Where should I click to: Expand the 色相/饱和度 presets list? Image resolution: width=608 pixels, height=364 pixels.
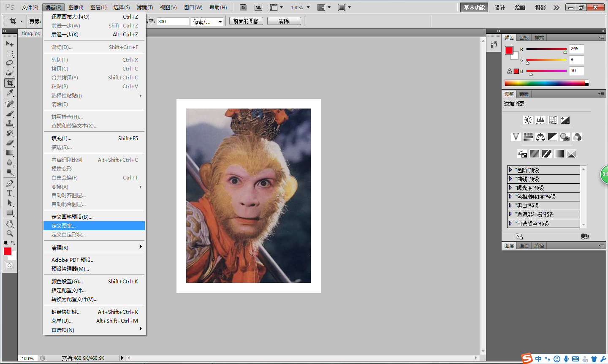click(510, 196)
